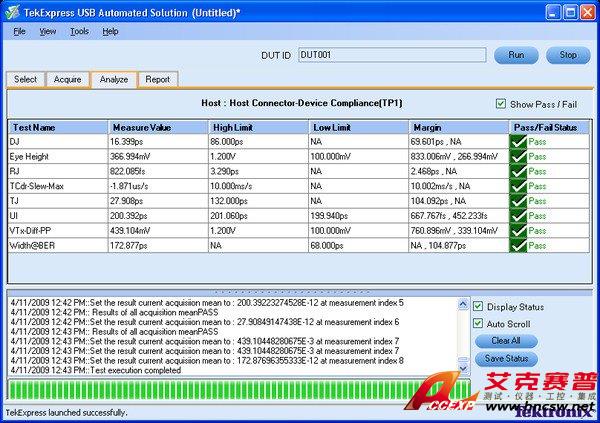
Task: Toggle the Display Status checkbox
Action: pyautogui.click(x=477, y=306)
